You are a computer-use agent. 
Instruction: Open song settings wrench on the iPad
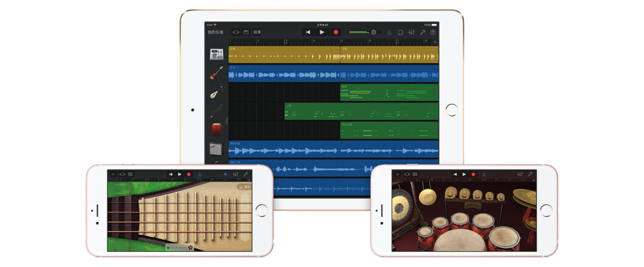click(422, 32)
